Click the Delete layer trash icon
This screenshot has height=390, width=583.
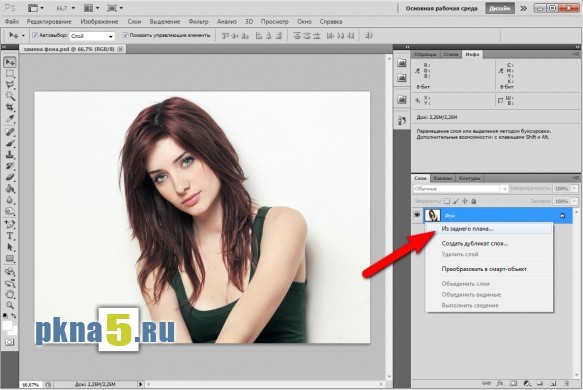click(567, 383)
